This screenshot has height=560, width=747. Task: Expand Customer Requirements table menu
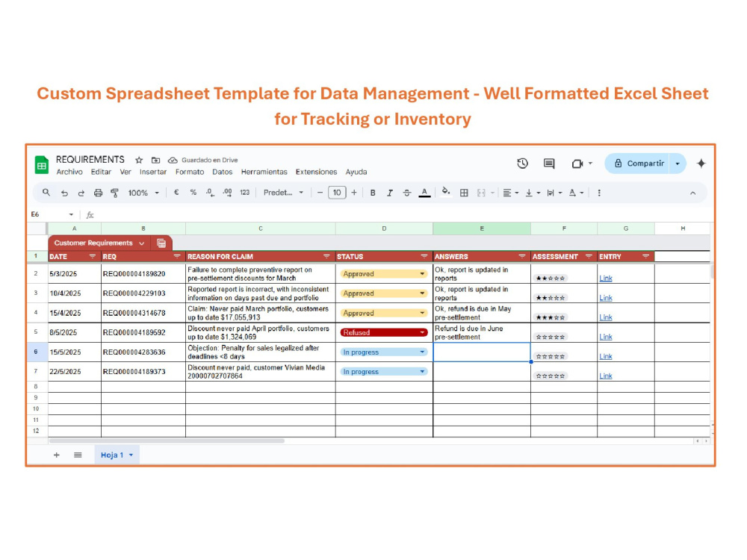click(x=141, y=243)
